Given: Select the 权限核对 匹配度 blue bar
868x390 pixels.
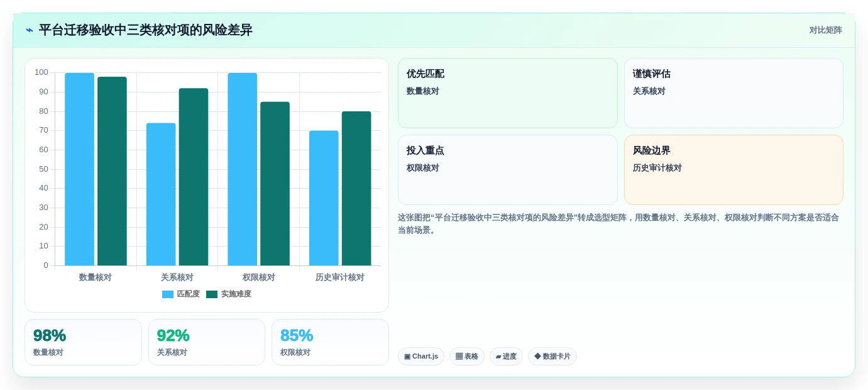Looking at the screenshot, I should pyautogui.click(x=243, y=169).
